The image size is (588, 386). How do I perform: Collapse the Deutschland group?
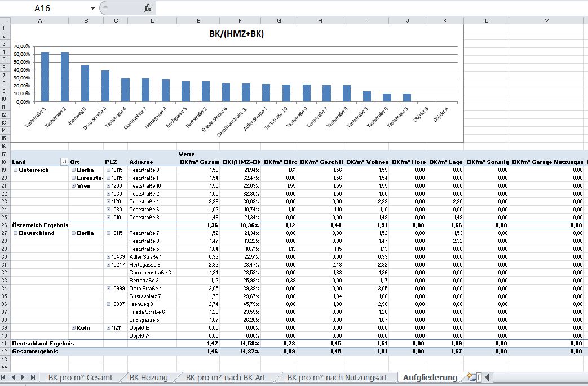[x=15, y=233]
